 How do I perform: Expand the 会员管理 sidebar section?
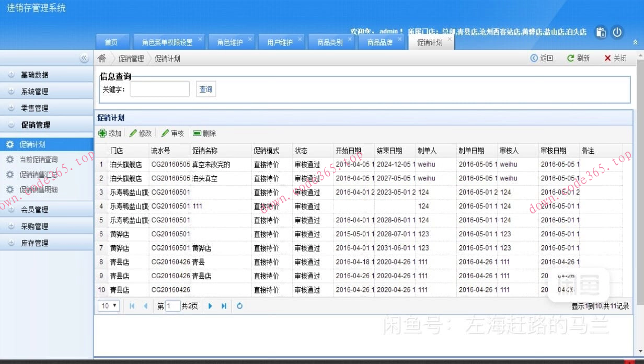pos(33,209)
